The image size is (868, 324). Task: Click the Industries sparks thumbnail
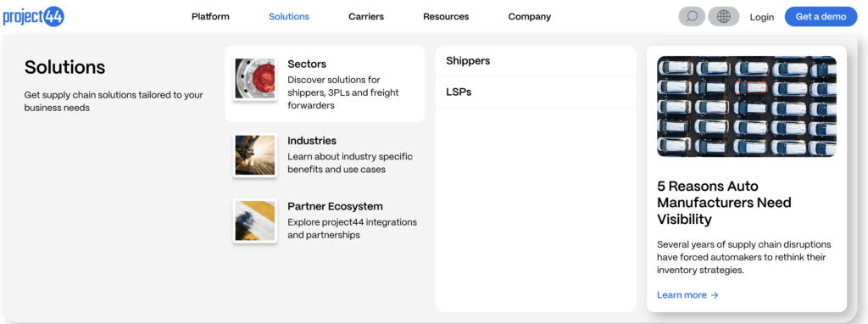254,155
